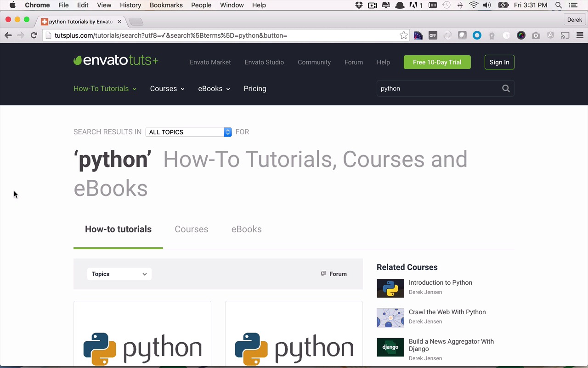The image size is (588, 368).
Task: Click the camera screenshot extension icon
Action: pos(536,35)
